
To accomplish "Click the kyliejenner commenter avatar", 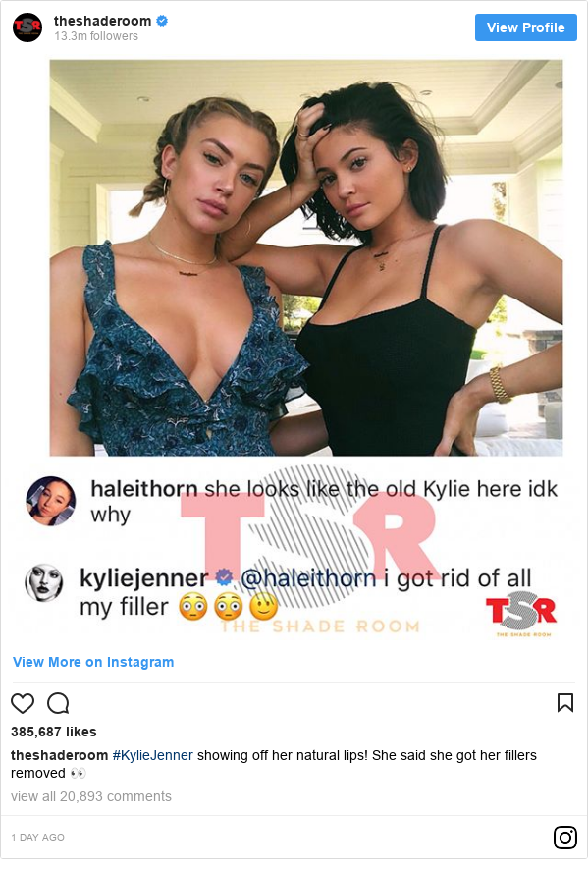I will coord(44,582).
